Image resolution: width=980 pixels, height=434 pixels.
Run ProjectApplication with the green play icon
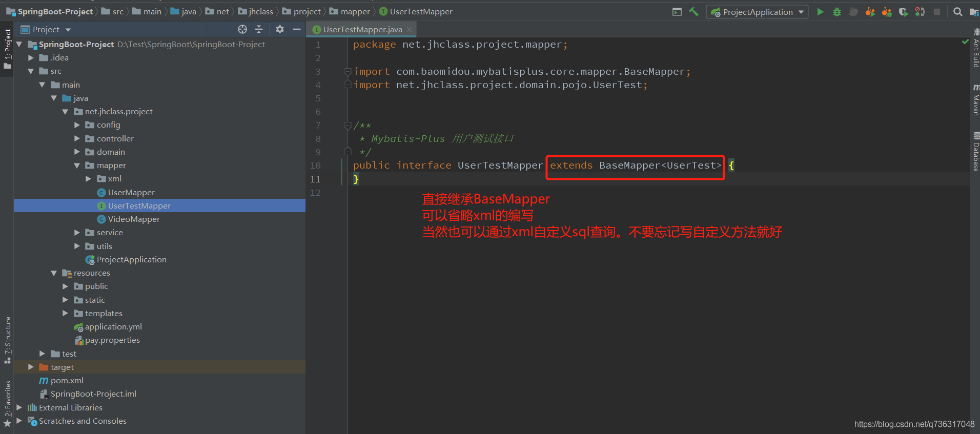point(820,12)
